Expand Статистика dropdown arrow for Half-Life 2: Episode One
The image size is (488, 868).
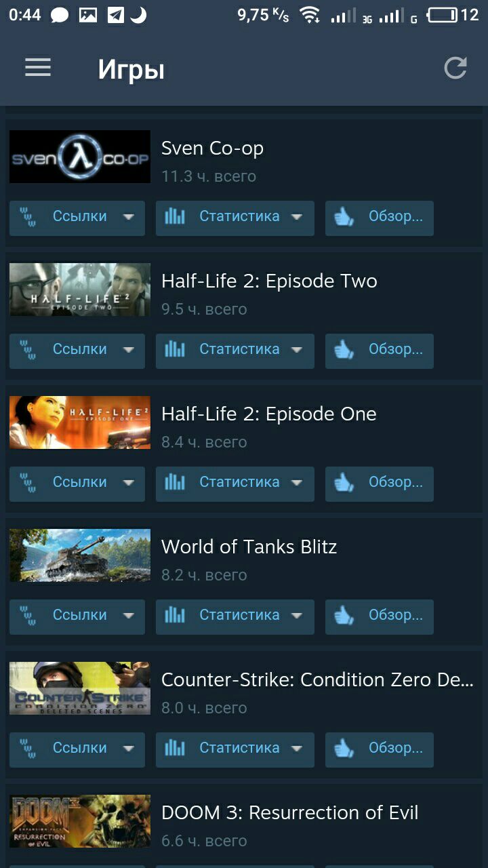click(296, 483)
